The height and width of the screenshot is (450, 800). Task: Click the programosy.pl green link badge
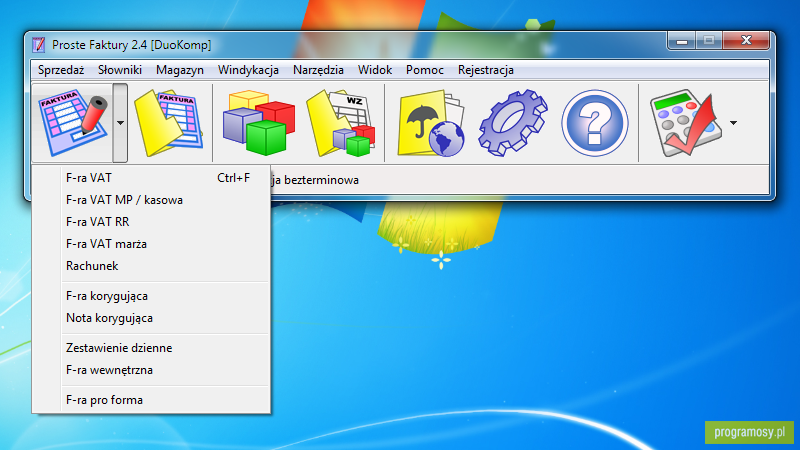click(749, 432)
